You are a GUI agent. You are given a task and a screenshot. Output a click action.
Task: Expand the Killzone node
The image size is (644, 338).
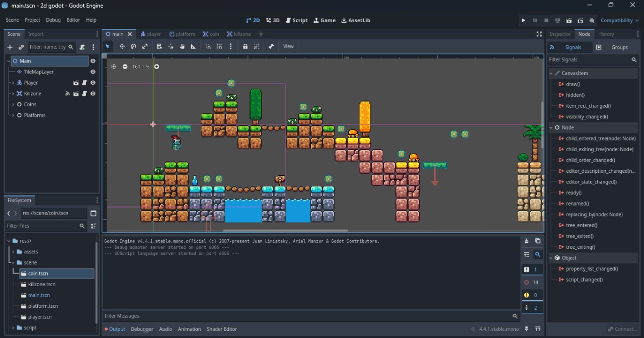pyautogui.click(x=13, y=94)
